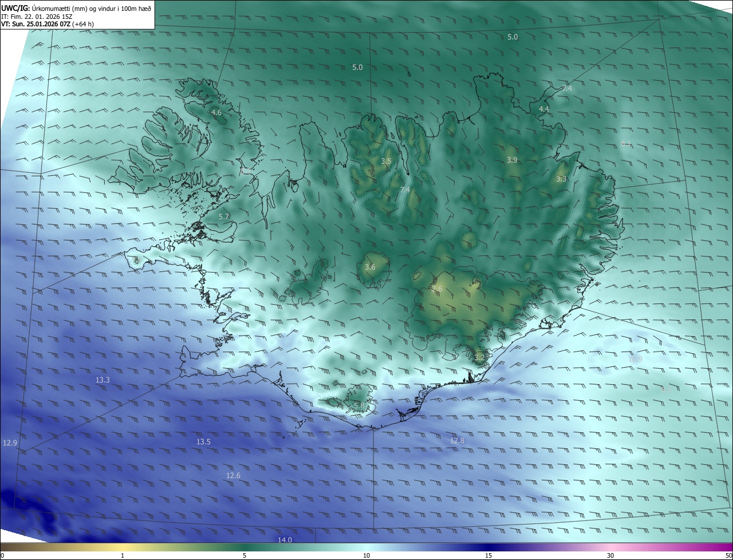Click the 13.3 value over the sea

point(103,380)
